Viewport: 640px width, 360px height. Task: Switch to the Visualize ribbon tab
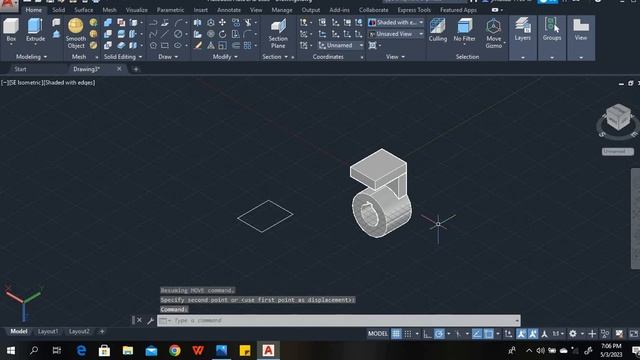(x=137, y=10)
